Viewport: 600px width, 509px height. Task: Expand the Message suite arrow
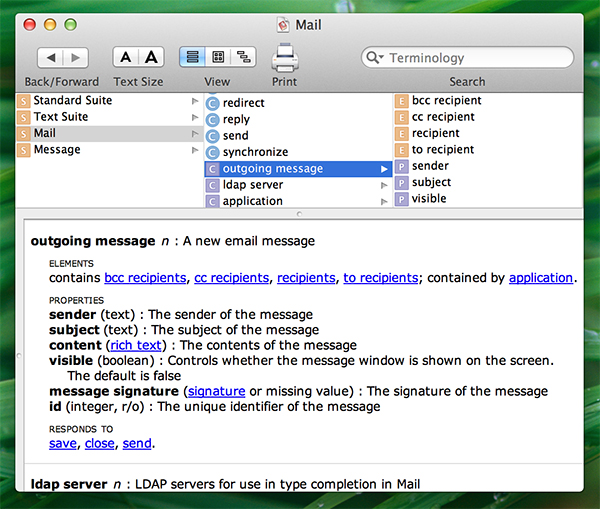pyautogui.click(x=195, y=150)
